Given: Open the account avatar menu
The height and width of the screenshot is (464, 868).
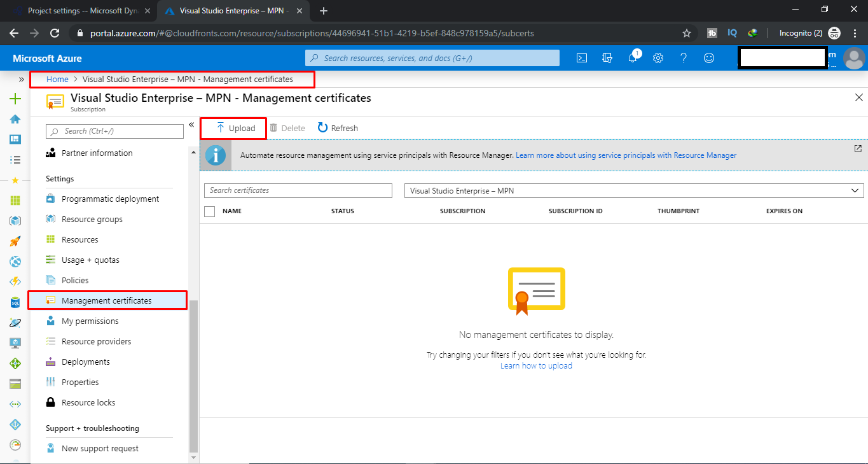Looking at the screenshot, I should (853, 58).
